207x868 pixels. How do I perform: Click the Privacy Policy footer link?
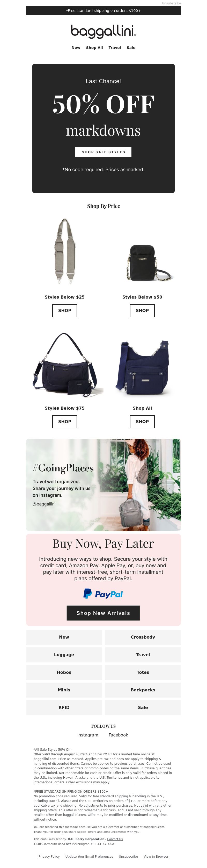(49, 856)
